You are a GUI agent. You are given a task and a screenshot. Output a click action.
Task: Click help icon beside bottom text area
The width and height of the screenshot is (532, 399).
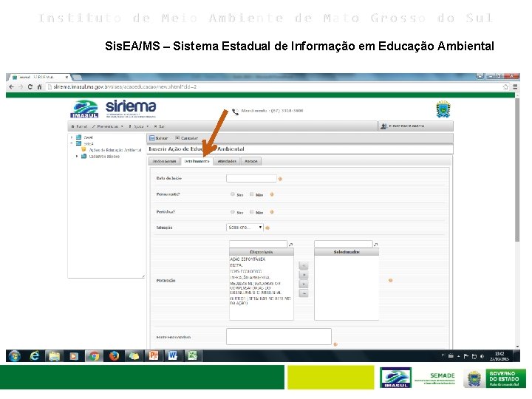[335, 344]
